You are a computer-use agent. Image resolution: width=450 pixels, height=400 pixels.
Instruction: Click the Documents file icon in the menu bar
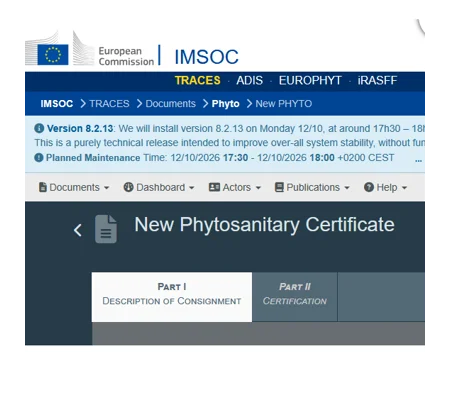(x=43, y=187)
